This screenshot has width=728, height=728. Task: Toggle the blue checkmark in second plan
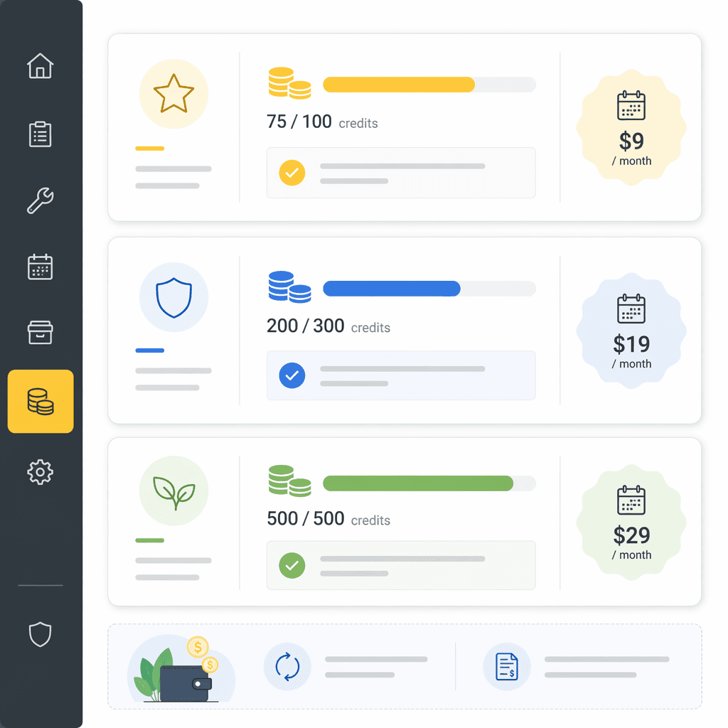[x=292, y=375]
